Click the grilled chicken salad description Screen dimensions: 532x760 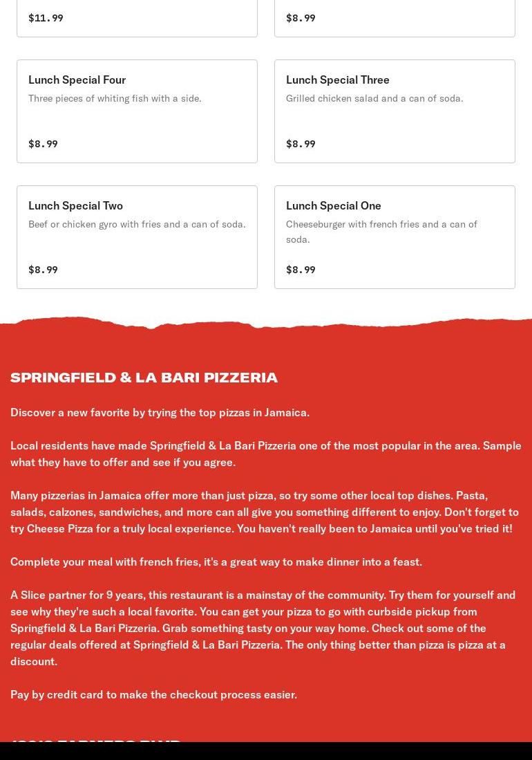pyautogui.click(x=374, y=98)
